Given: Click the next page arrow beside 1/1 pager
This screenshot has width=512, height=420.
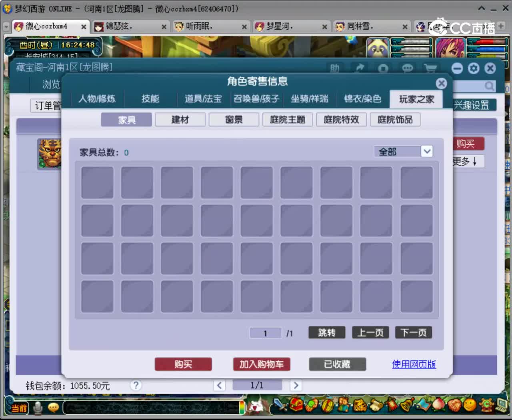Looking at the screenshot, I should (x=296, y=385).
